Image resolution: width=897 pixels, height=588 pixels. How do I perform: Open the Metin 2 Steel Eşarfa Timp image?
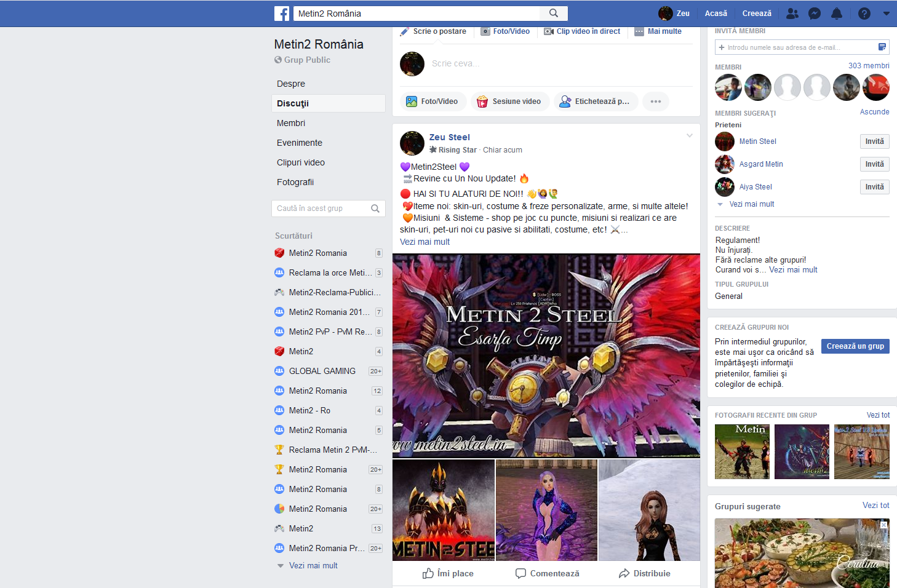point(546,356)
